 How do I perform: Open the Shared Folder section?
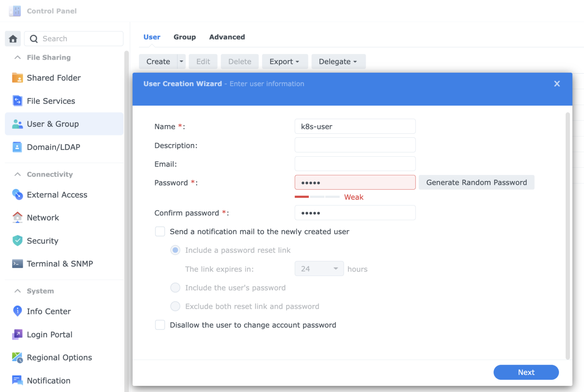pyautogui.click(x=54, y=78)
